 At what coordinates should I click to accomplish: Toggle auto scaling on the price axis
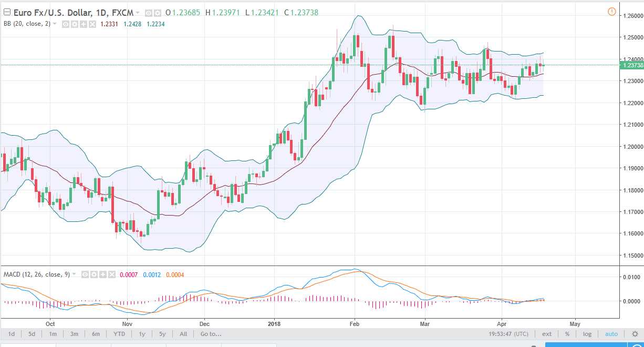pyautogui.click(x=611, y=333)
